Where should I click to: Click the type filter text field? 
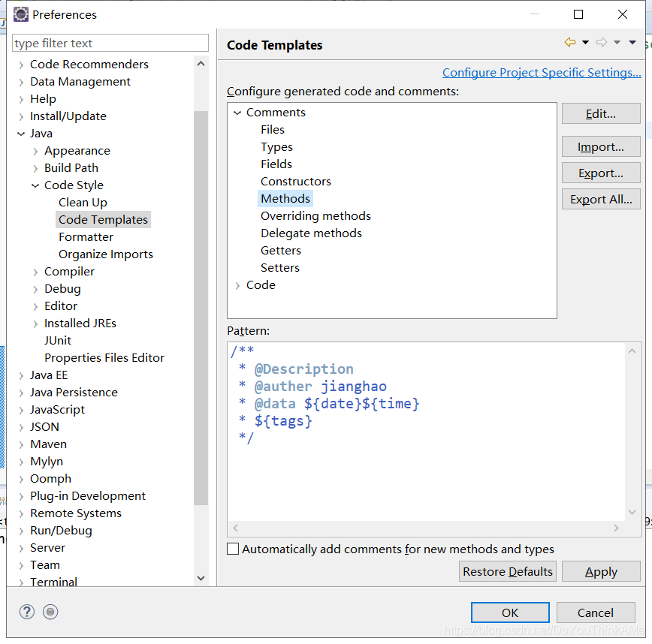coord(110,43)
